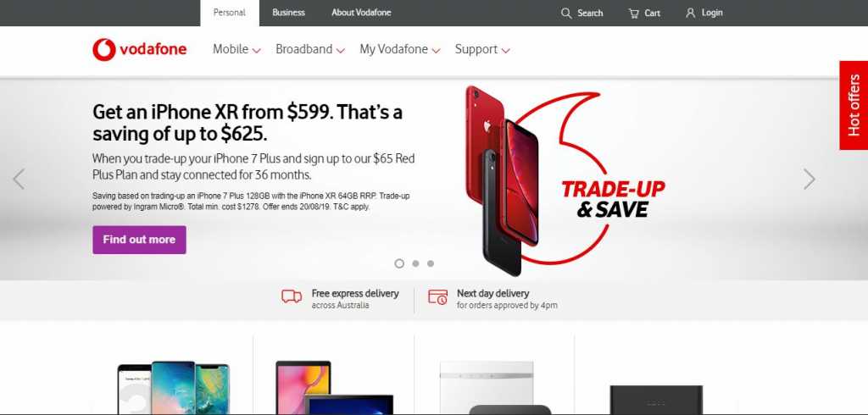Select the first carousel dot
The height and width of the screenshot is (415, 868).
click(399, 263)
